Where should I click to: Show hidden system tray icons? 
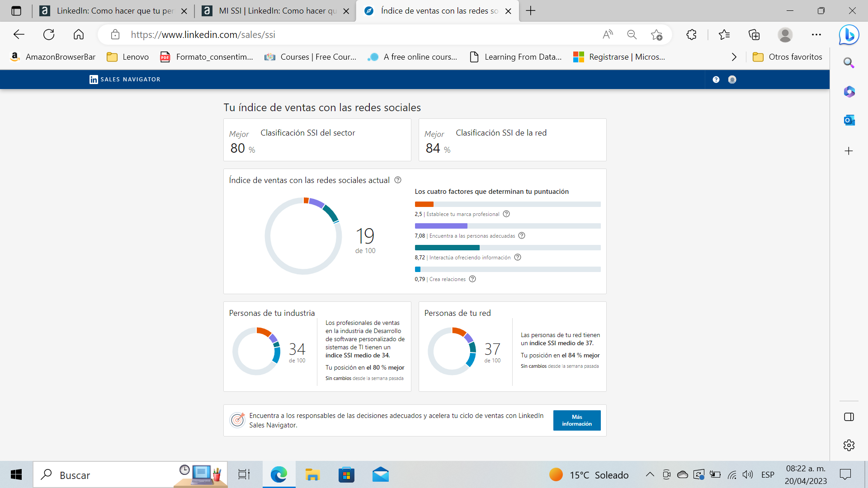(650, 474)
